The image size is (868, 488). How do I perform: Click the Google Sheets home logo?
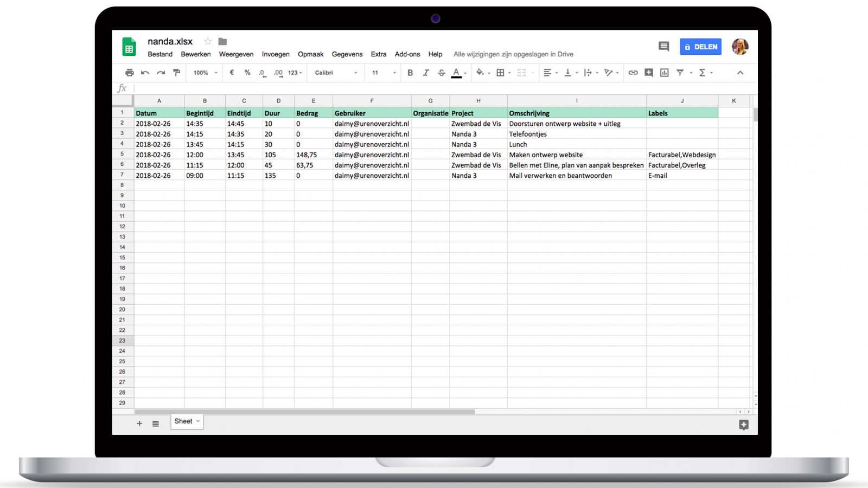coord(129,47)
